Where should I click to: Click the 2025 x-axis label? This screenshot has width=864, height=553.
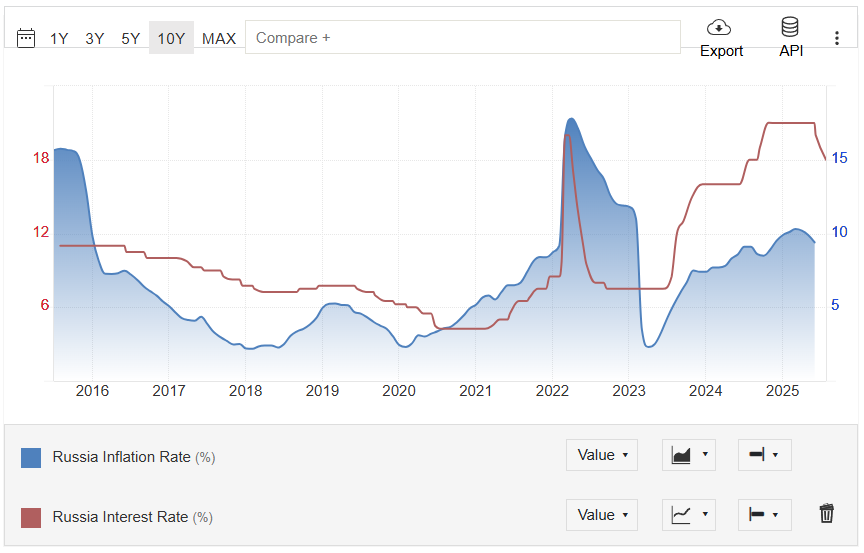pos(782,391)
